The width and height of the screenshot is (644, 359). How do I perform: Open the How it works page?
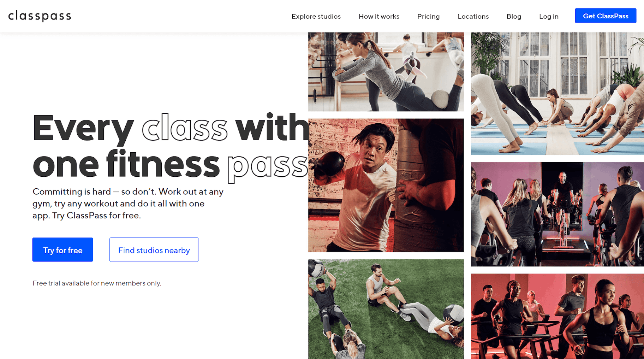click(x=379, y=17)
